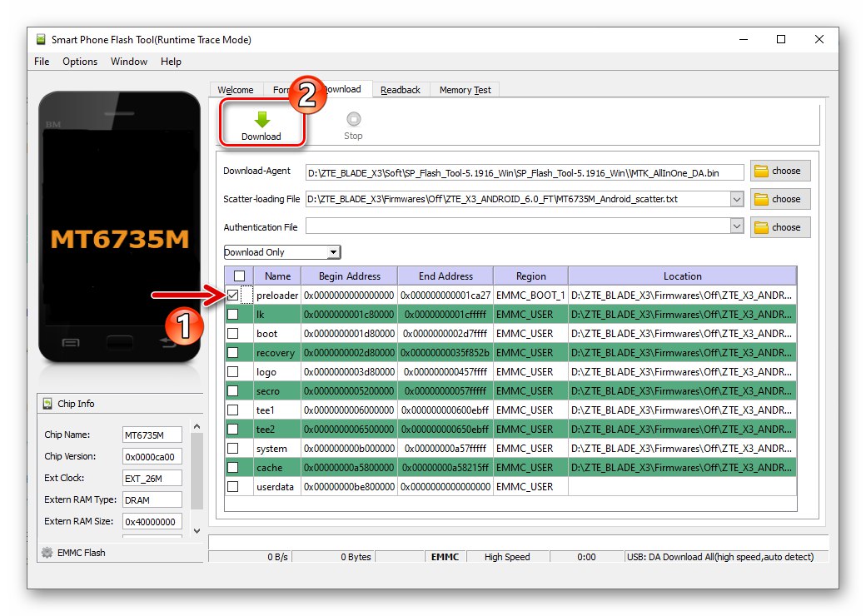Viewport: 866px width, 616px height.
Task: Check the cache partition checkbox
Action: click(233, 468)
